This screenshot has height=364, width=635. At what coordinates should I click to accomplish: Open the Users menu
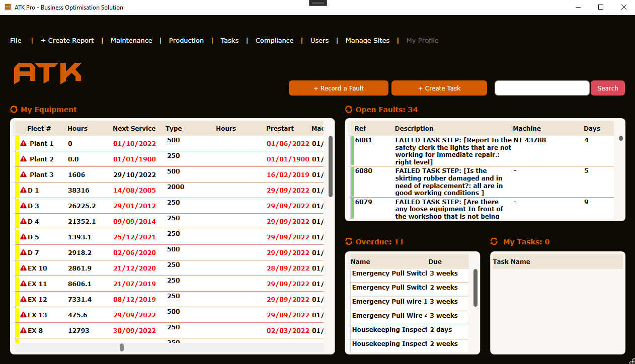[320, 40]
